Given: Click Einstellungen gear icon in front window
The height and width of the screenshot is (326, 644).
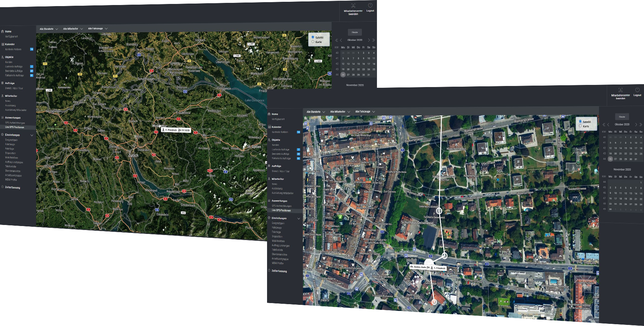Looking at the screenshot, I should coord(269,218).
